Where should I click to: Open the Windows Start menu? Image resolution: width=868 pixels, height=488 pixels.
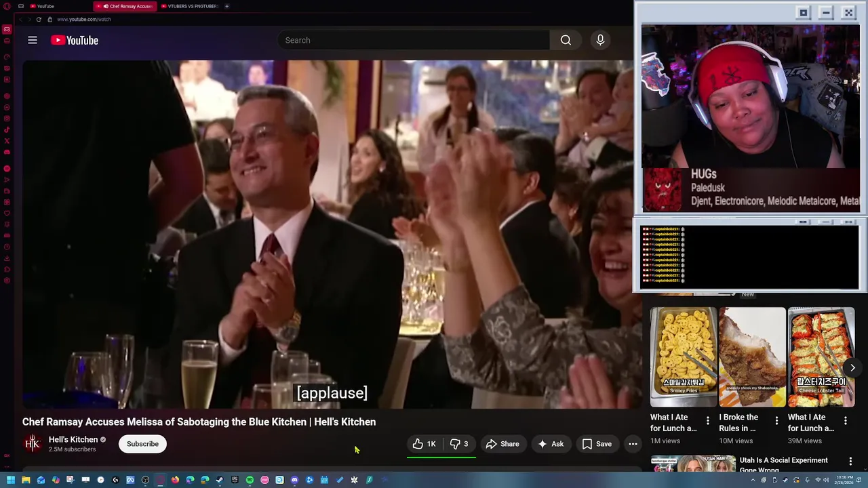coord(11,480)
